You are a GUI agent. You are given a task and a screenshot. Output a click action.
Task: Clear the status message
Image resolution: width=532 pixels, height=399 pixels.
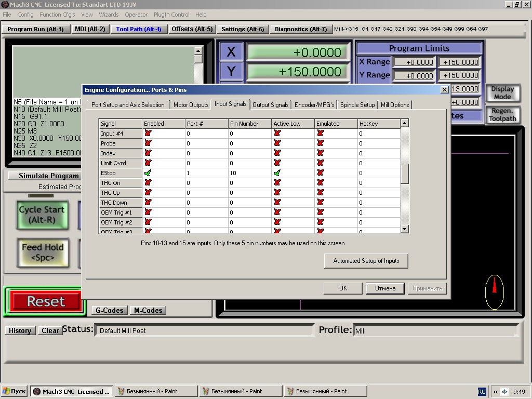click(x=50, y=330)
